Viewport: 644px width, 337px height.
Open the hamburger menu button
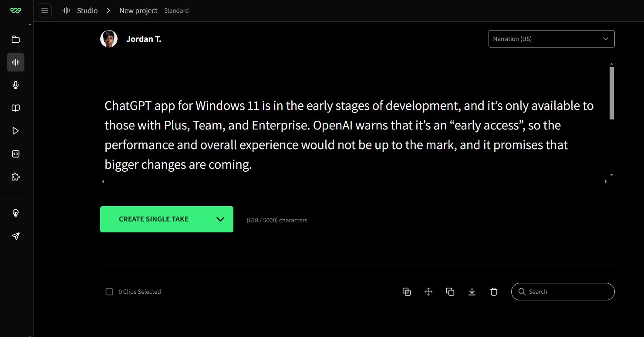(45, 10)
